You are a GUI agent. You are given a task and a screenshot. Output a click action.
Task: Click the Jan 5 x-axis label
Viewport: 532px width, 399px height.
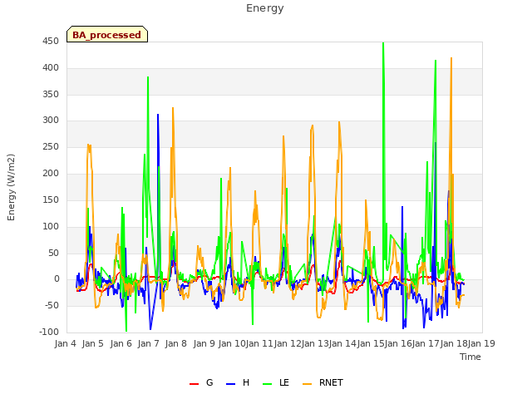[93, 343]
